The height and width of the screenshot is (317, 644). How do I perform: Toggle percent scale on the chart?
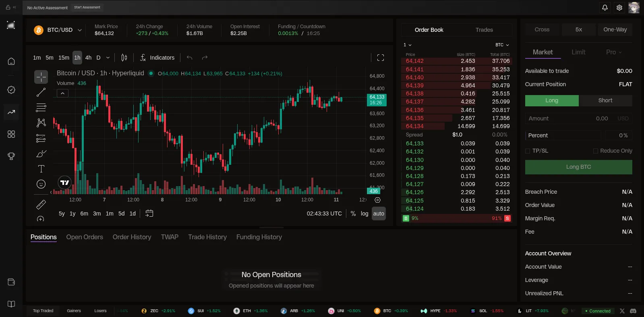pos(353,213)
